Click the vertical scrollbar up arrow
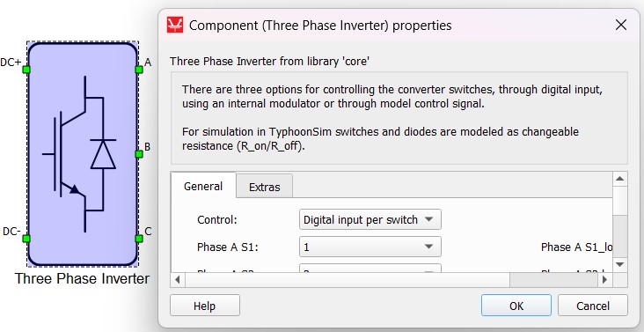The image size is (644, 332). (x=619, y=179)
